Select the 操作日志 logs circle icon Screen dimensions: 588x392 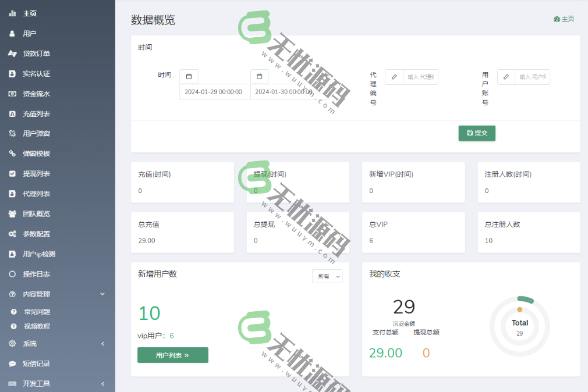13,274
